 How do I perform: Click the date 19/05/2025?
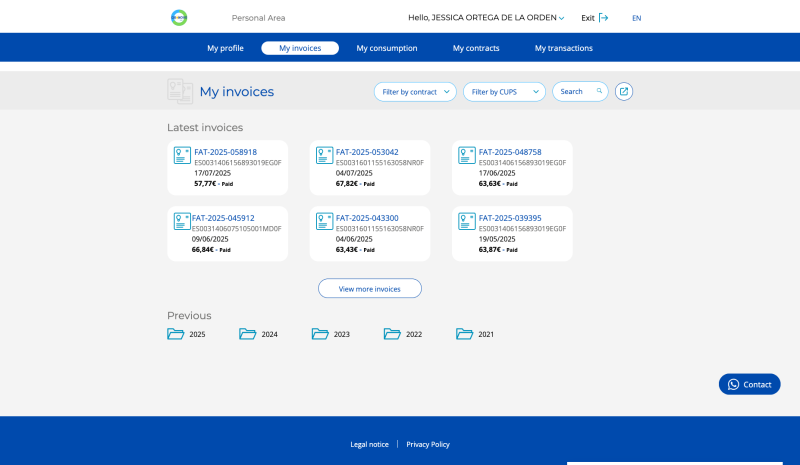pos(497,239)
